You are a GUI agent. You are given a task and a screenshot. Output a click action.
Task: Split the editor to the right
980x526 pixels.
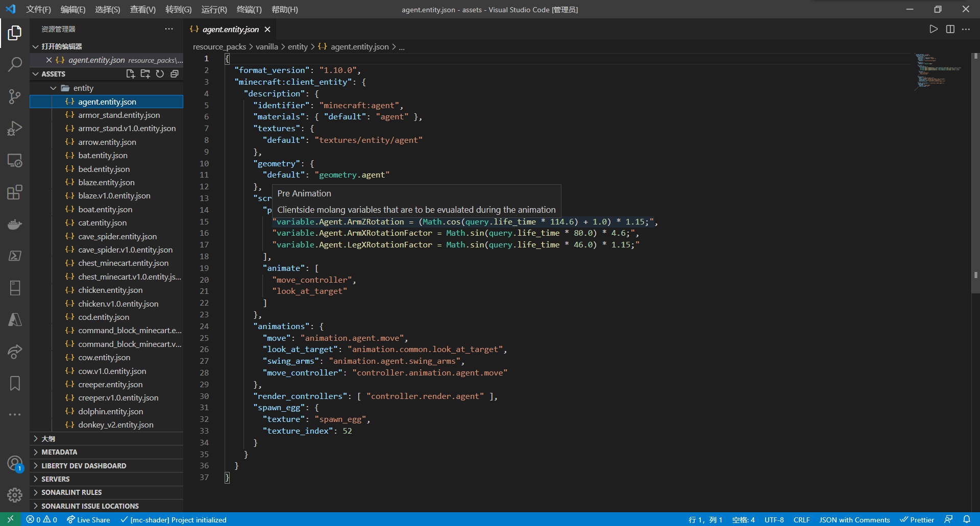pos(950,29)
